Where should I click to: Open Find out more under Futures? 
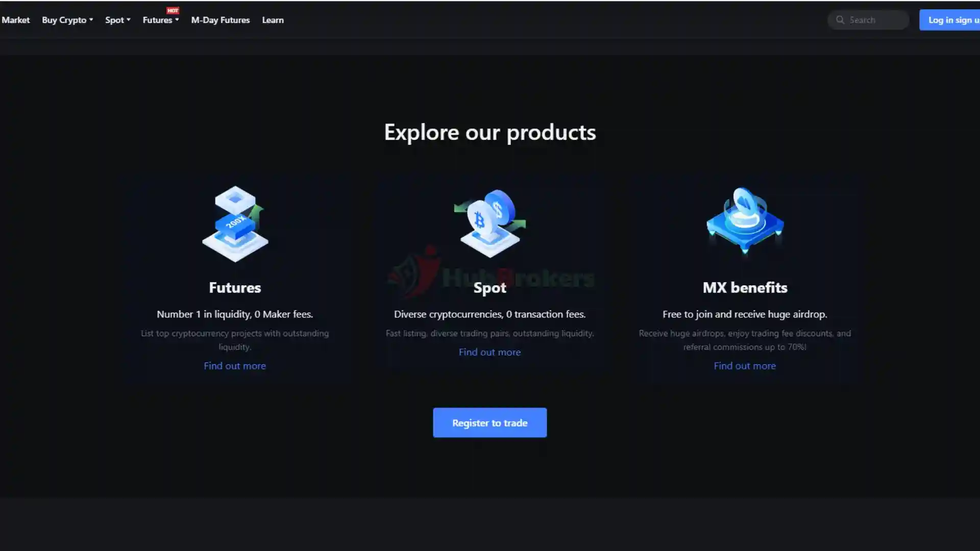[235, 366]
